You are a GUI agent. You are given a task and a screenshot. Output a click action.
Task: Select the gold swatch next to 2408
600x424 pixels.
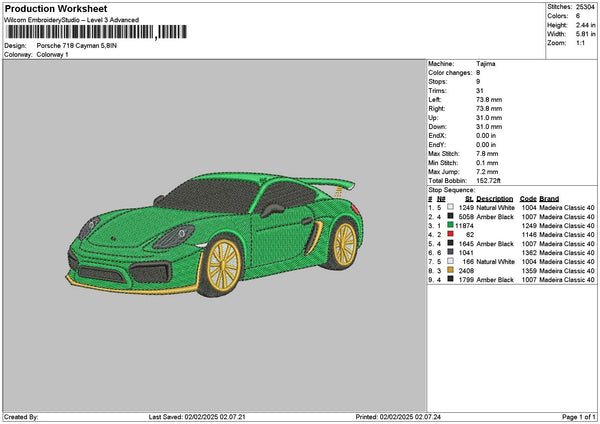450,270
